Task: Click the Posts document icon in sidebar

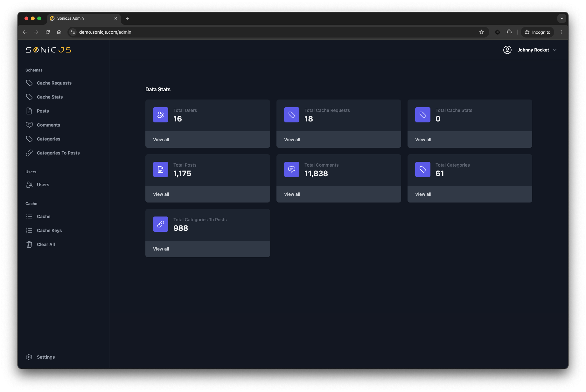Action: [29, 111]
